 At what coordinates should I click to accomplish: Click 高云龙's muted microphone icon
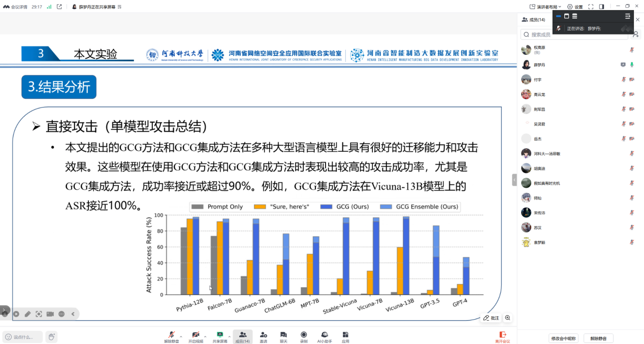click(x=624, y=94)
